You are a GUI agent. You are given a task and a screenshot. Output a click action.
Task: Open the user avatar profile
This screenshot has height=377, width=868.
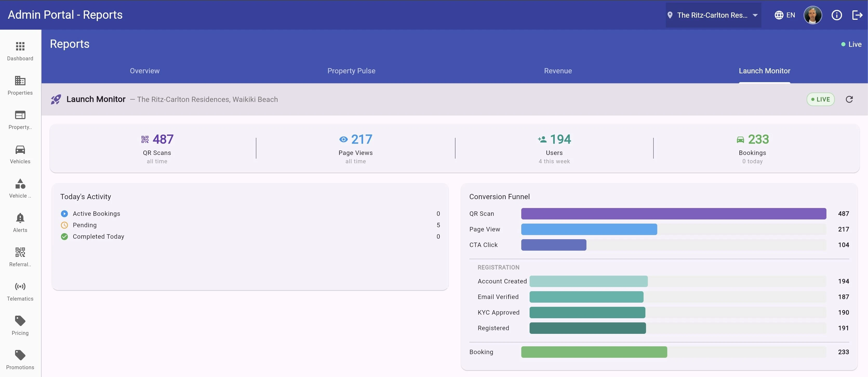(813, 15)
